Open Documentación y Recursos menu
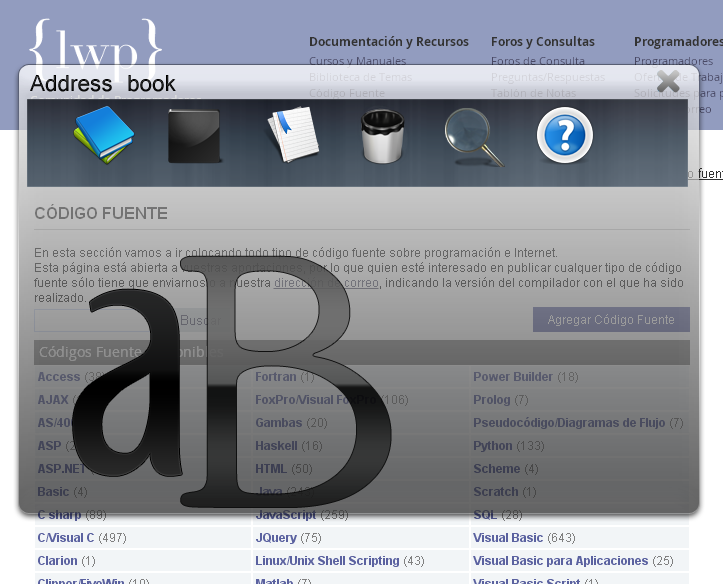The height and width of the screenshot is (584, 723). tap(389, 41)
